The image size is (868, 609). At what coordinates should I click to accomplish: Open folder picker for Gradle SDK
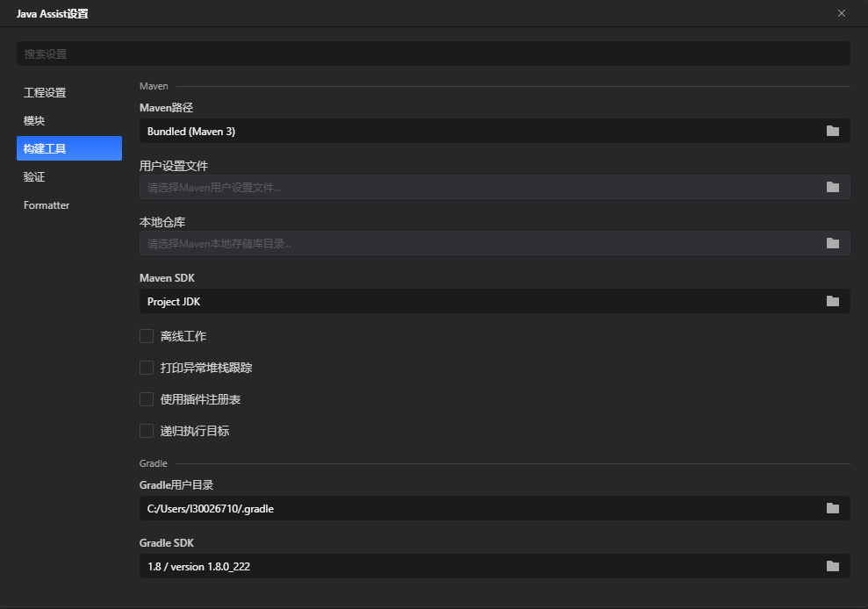pyautogui.click(x=832, y=566)
